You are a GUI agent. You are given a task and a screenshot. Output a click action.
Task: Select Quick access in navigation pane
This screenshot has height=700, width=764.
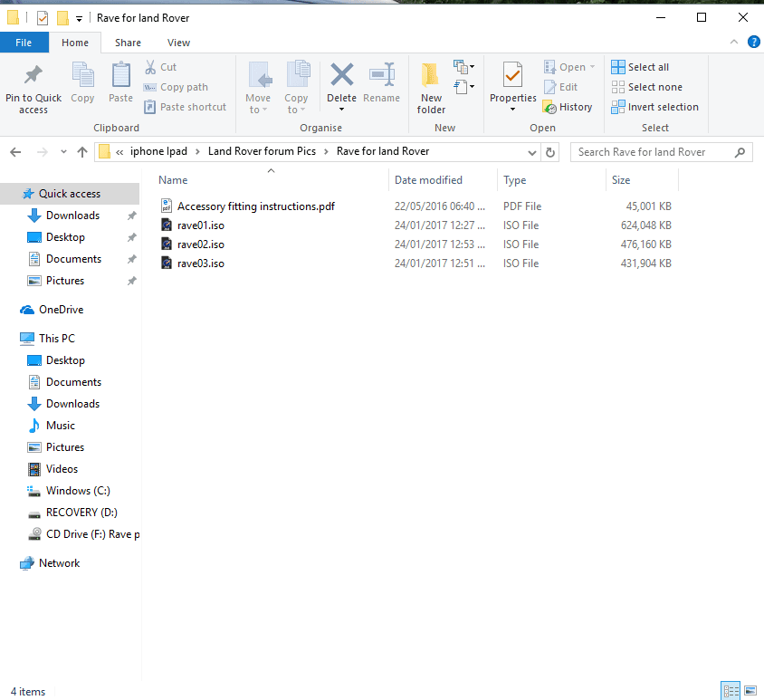[70, 194]
